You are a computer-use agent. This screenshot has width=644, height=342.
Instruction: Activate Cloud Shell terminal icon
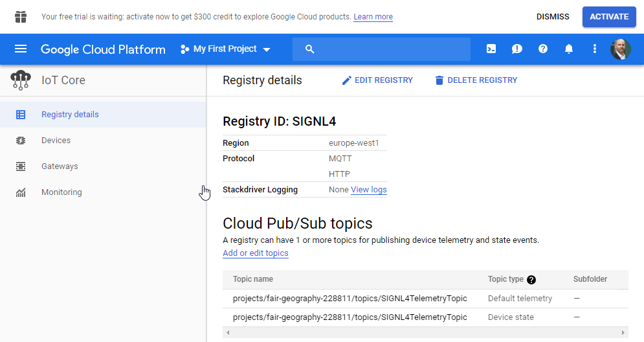point(491,49)
